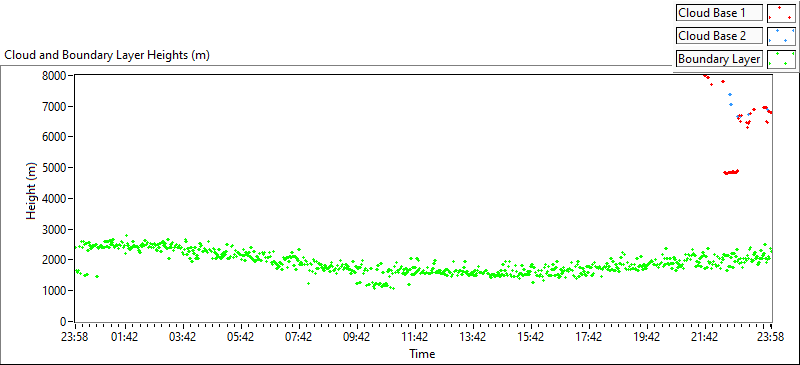Select the Cloud Base 1 legend label
The image size is (800, 365).
tap(719, 13)
